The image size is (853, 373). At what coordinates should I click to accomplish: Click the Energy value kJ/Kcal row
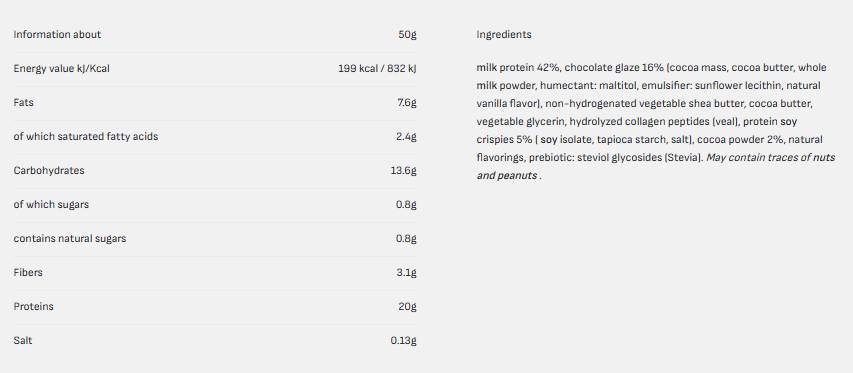(215, 69)
